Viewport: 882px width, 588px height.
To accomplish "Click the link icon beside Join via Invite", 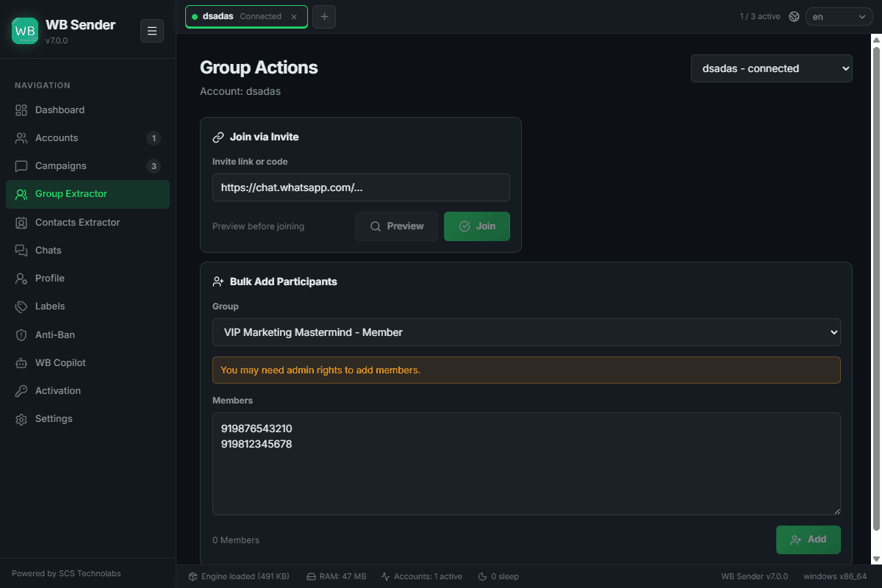I will tap(218, 137).
